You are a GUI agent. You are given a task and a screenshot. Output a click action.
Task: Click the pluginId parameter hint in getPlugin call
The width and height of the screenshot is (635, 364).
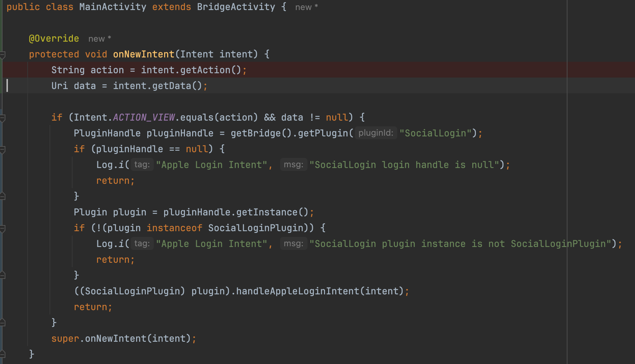375,133
